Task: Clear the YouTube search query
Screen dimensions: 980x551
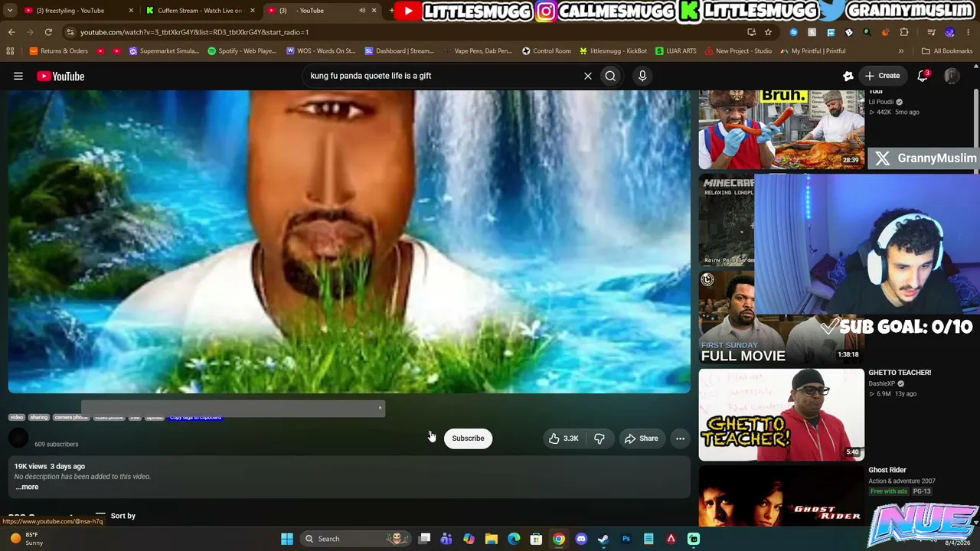Action: coord(588,76)
